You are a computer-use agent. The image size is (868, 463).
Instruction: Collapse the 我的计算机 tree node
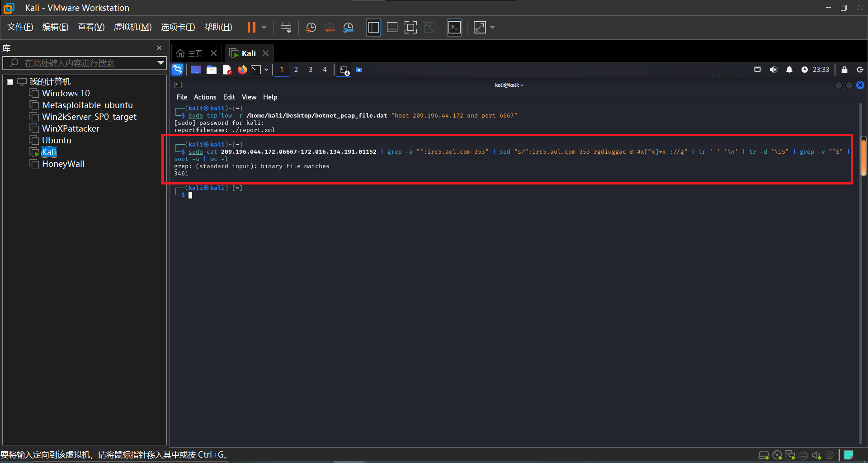[10, 82]
